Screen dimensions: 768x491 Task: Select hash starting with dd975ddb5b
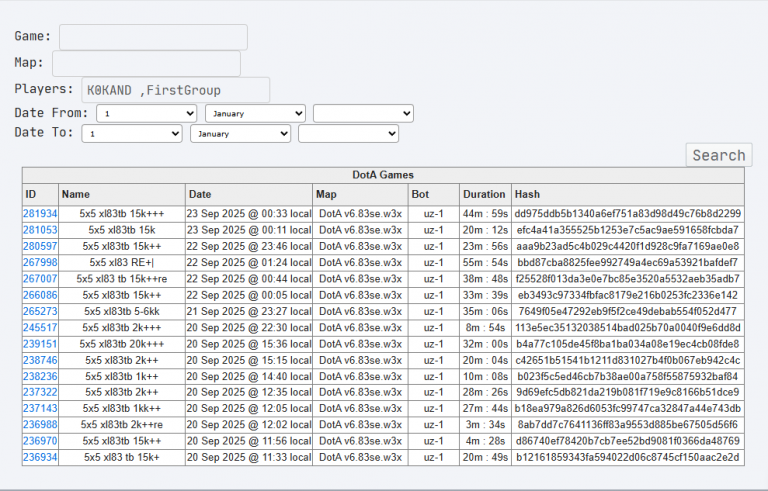[628, 214]
